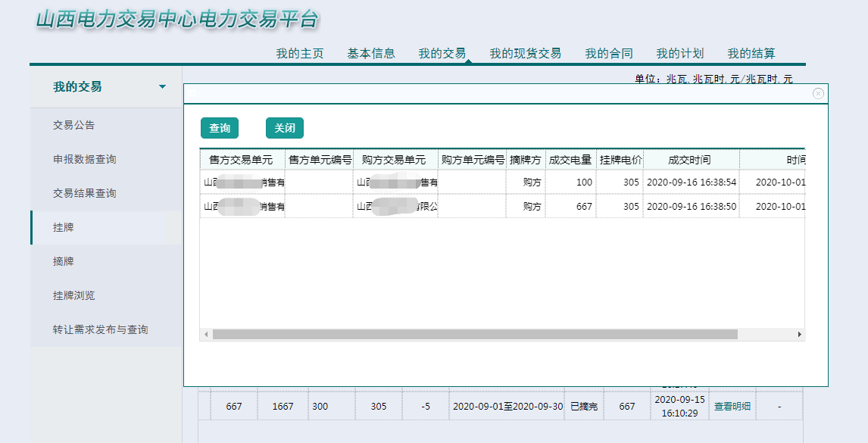Close the dialog with X icon

pos(818,93)
